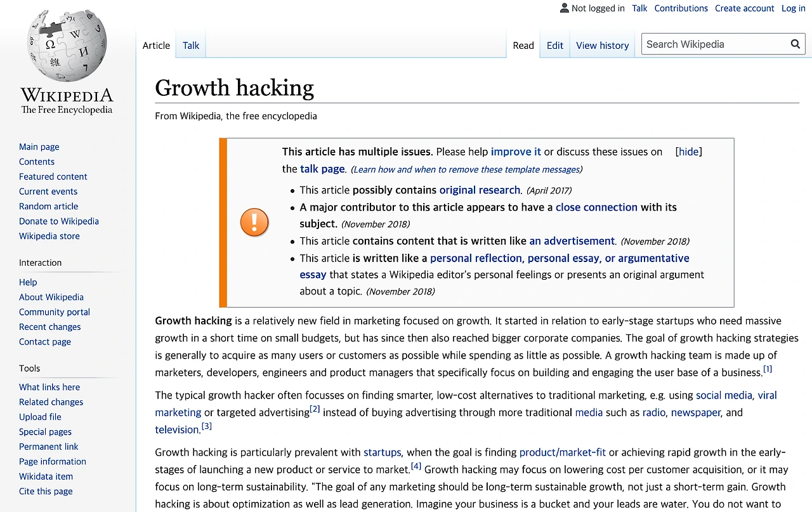Open the Talk tab

(191, 46)
